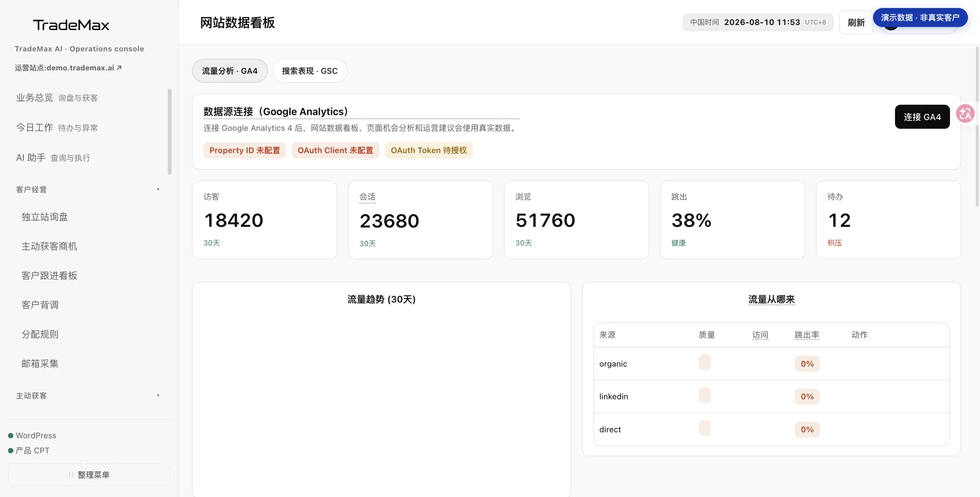Viewport: 980px width, 497px height.
Task: Click the 0% bounce badge for direct
Action: [807, 429]
